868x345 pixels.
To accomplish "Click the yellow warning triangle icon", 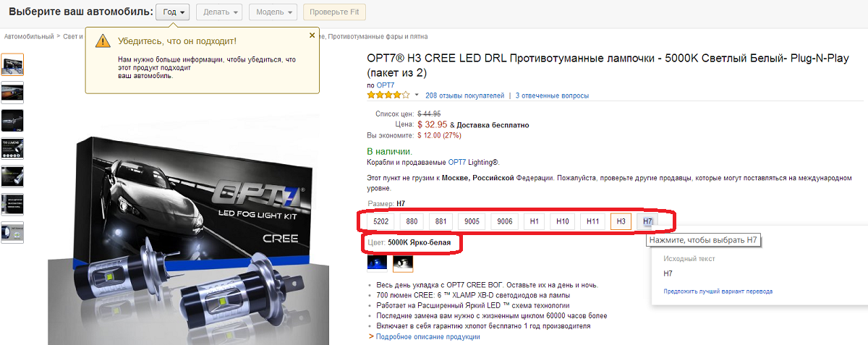I will point(103,41).
